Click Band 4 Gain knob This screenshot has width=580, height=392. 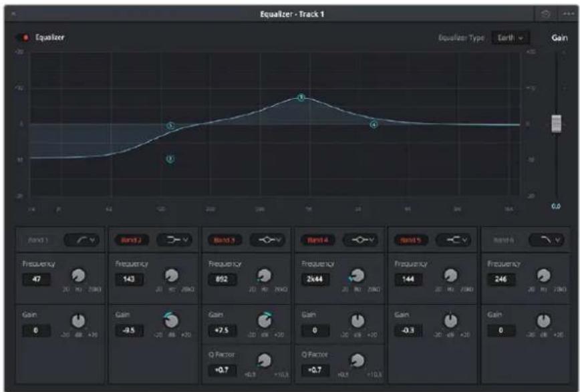pyautogui.click(x=357, y=321)
